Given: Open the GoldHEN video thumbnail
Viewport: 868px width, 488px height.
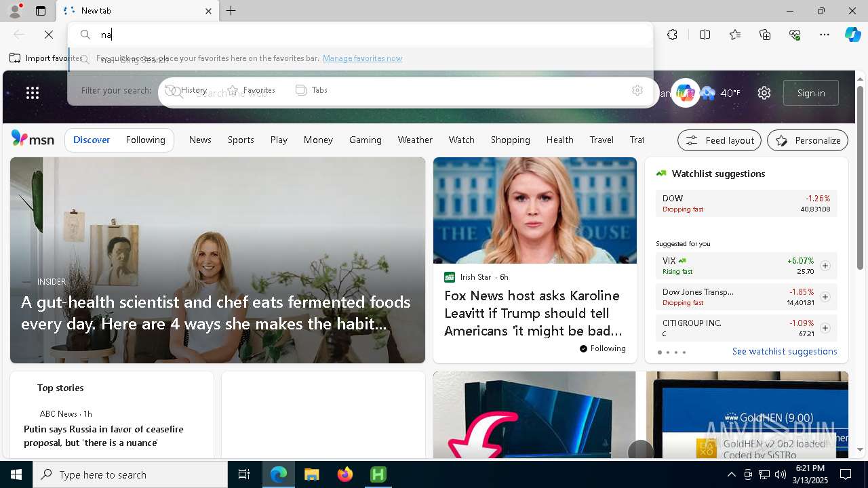Looking at the screenshot, I should 747,415.
